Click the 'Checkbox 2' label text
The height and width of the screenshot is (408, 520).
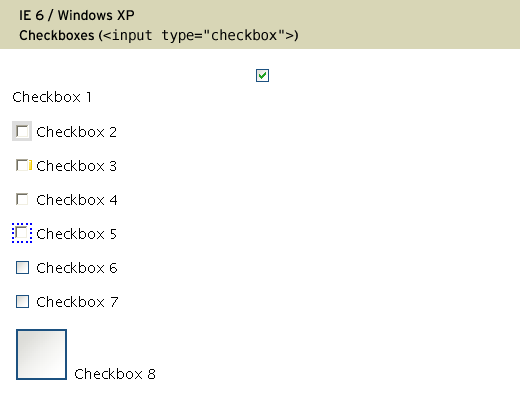(x=76, y=132)
